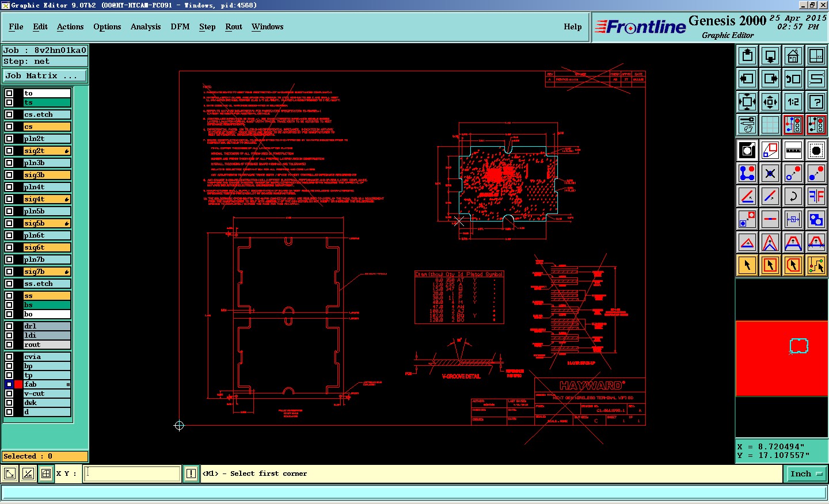Open the grid display icon
Screen dimensions: 829x504
770,125
